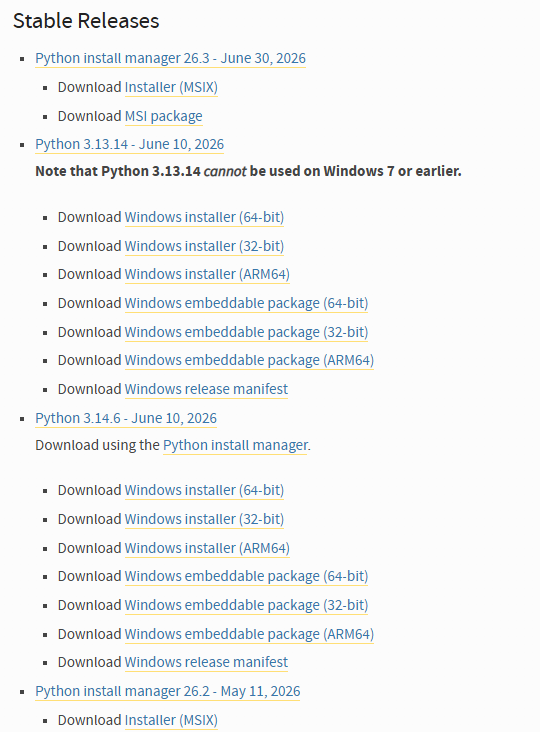Download Python 3.14.6 Windows installer (32-bit)

click(x=204, y=519)
